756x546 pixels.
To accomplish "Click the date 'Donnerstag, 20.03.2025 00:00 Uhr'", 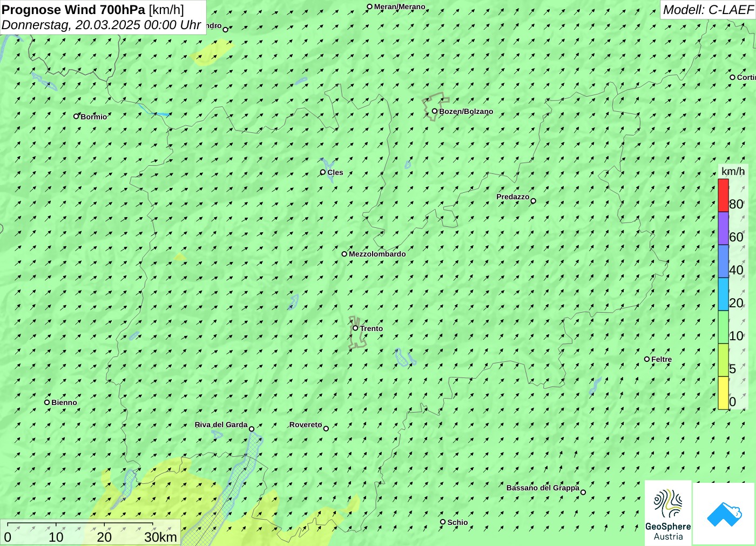I will [102, 25].
